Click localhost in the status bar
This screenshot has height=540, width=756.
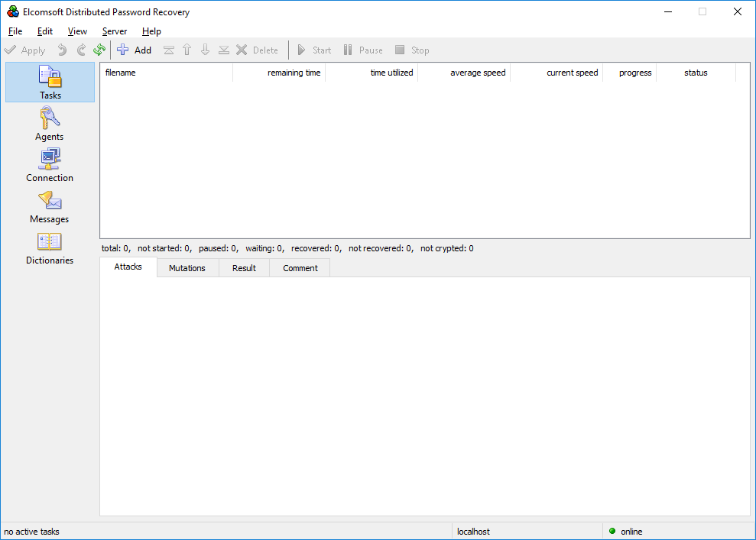tap(473, 532)
